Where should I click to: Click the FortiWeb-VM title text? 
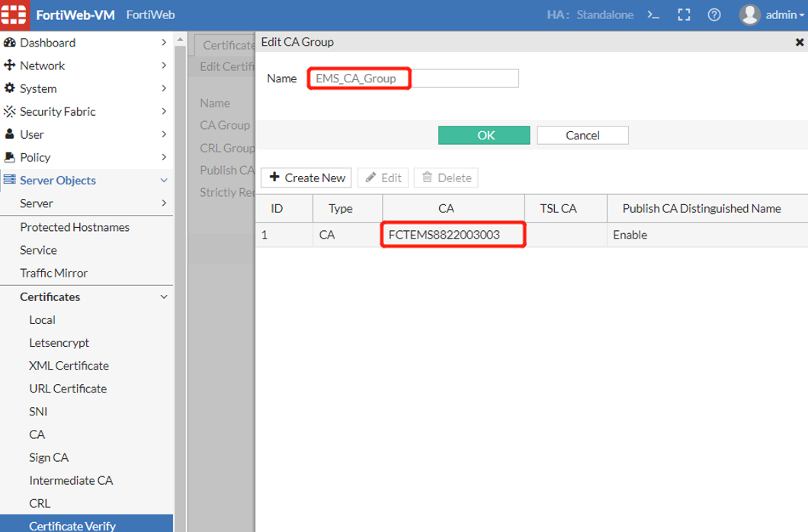click(x=75, y=15)
